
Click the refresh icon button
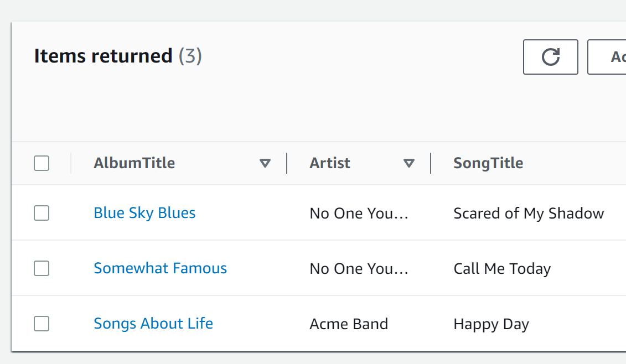pos(551,56)
